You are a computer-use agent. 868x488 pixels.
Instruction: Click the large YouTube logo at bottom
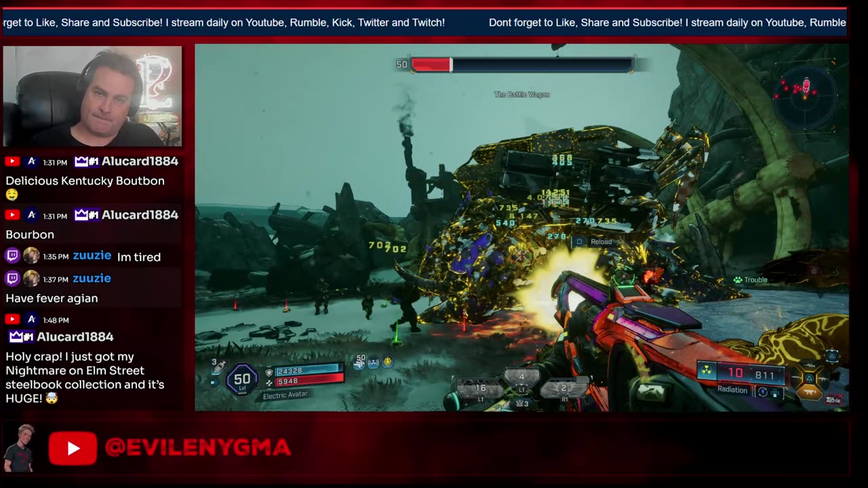click(73, 448)
